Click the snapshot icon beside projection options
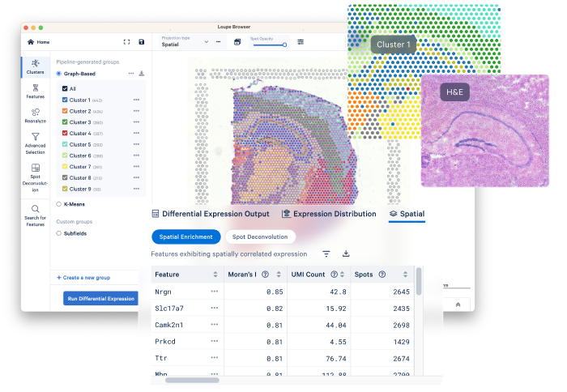Screen dimensions: 567x392 pos(237,42)
